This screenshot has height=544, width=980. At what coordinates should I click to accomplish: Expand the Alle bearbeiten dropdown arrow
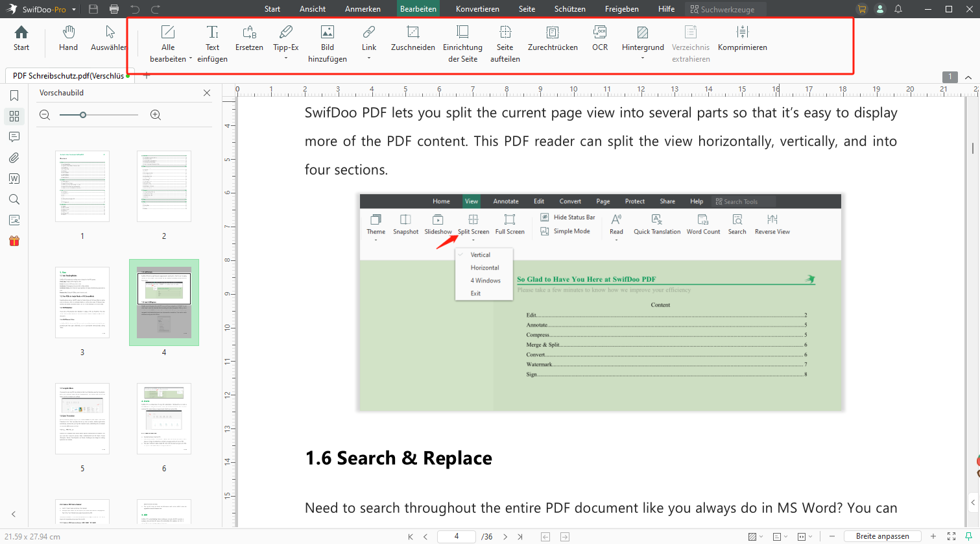coord(191,59)
